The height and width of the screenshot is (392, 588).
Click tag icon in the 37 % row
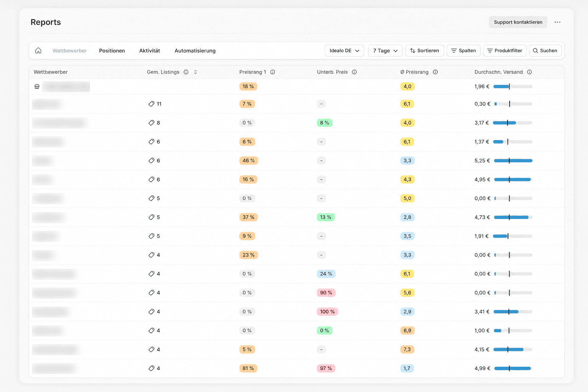[x=151, y=217]
